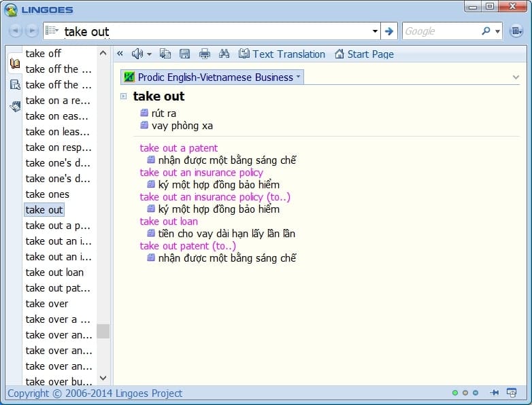Click the blue go arrow button
Screen dimensions: 532x405
[389, 31]
